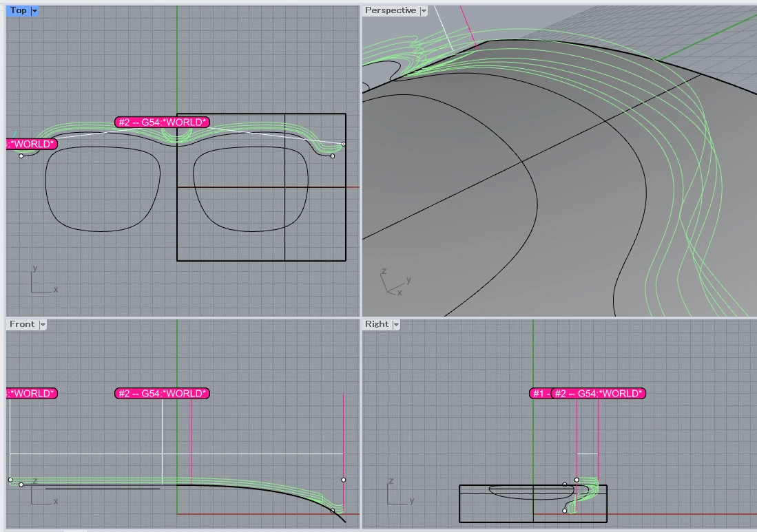Open the Right viewport dropdown arrow
757x532 pixels.
[396, 325]
